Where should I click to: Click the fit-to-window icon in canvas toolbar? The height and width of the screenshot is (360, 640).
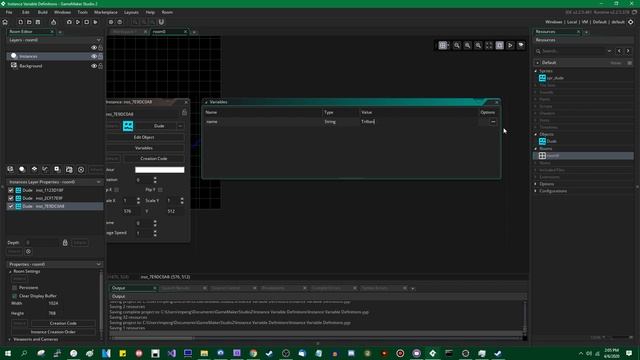pos(489,45)
